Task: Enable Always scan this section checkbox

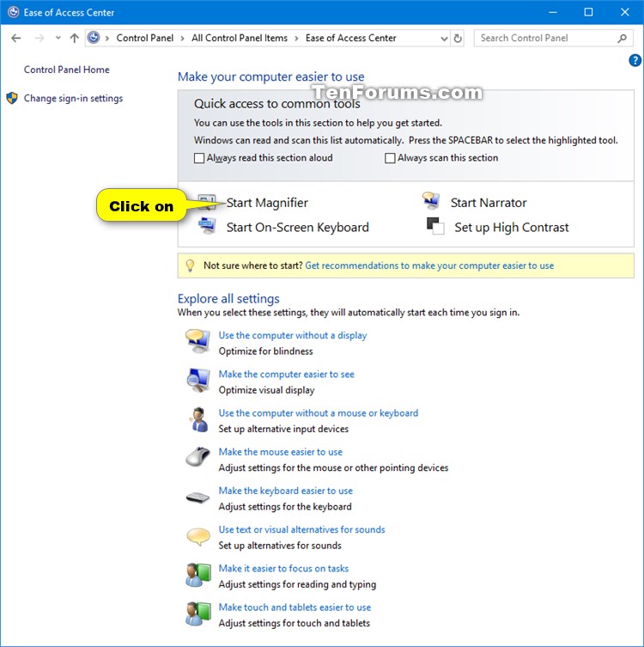Action: click(390, 158)
